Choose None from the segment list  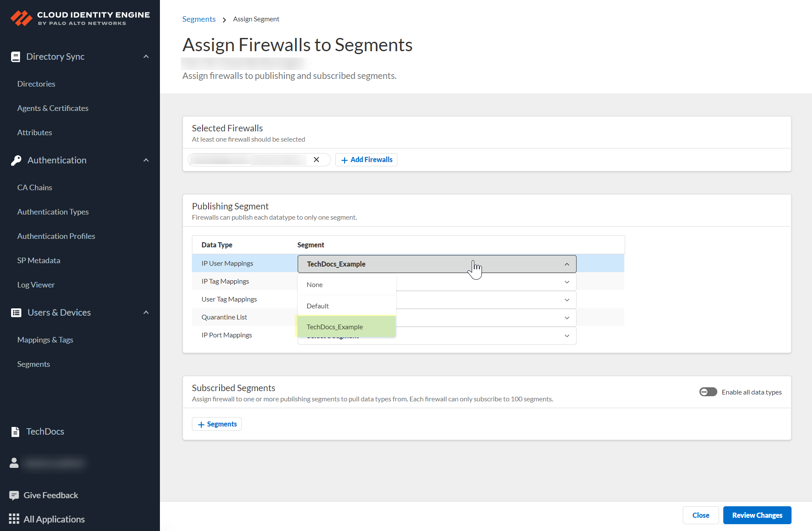315,284
